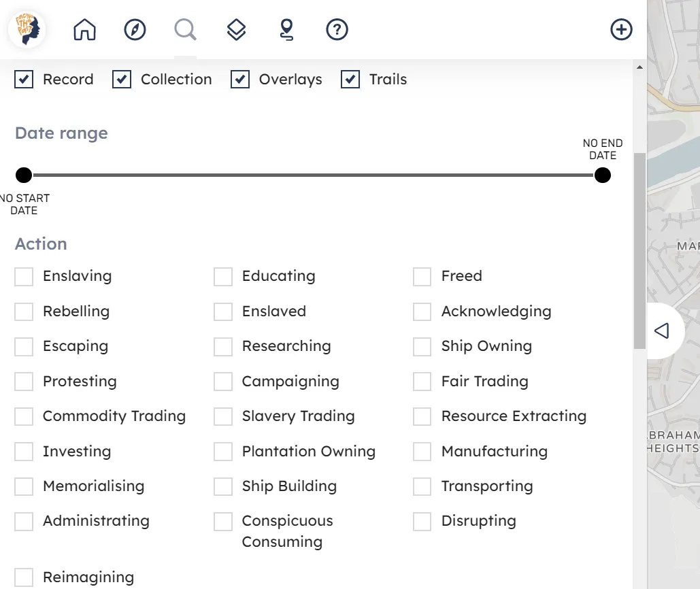700x589 pixels.
Task: Check the Memorialising checkbox
Action: click(24, 487)
